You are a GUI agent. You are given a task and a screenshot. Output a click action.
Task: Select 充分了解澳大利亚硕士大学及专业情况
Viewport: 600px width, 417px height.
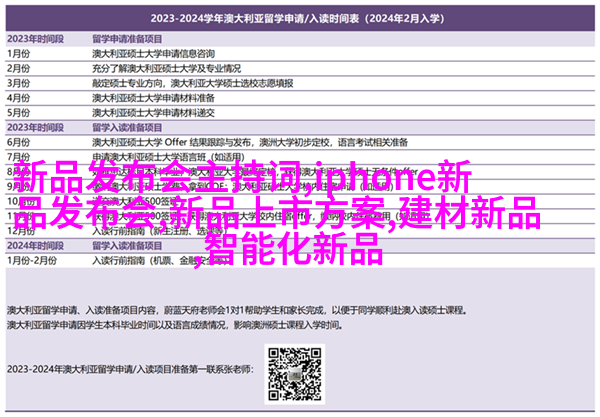[x=166, y=68]
